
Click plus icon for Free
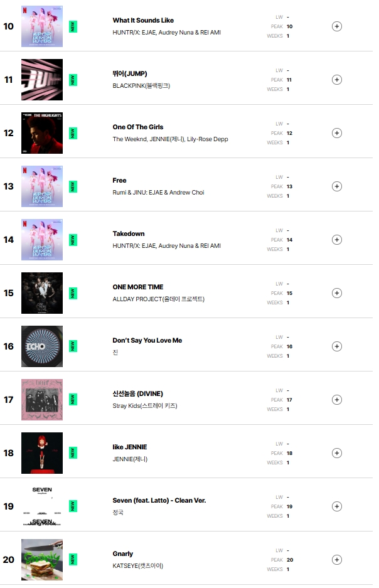point(337,186)
